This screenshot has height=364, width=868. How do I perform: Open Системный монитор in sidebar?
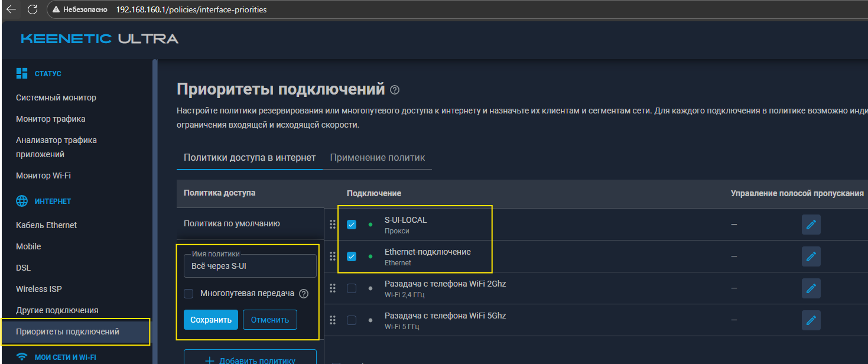click(x=56, y=97)
